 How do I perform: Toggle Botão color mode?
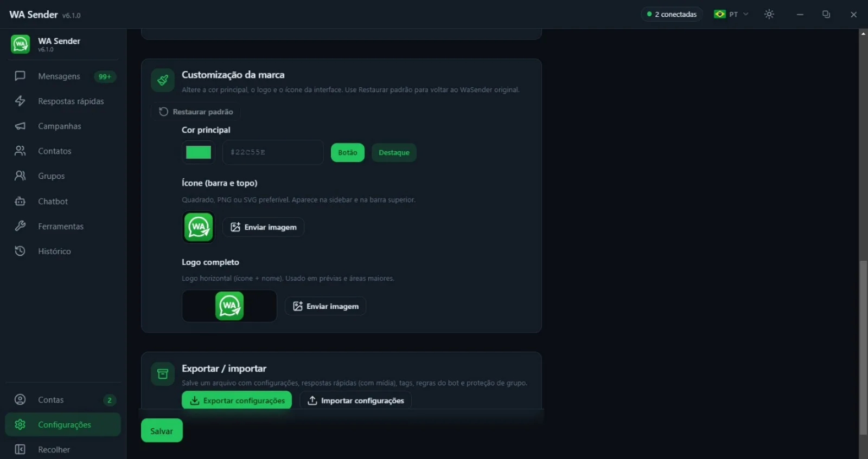coord(348,152)
